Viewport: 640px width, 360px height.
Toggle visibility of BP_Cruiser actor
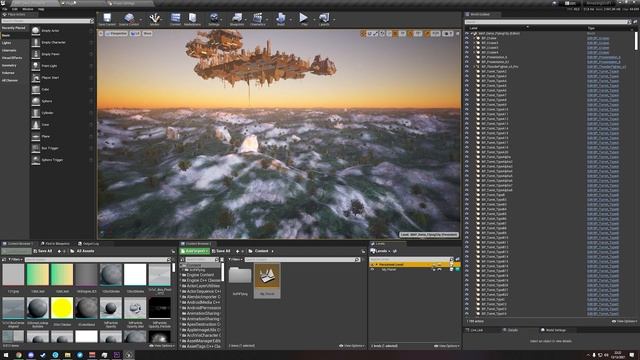pyautogui.click(x=467, y=38)
